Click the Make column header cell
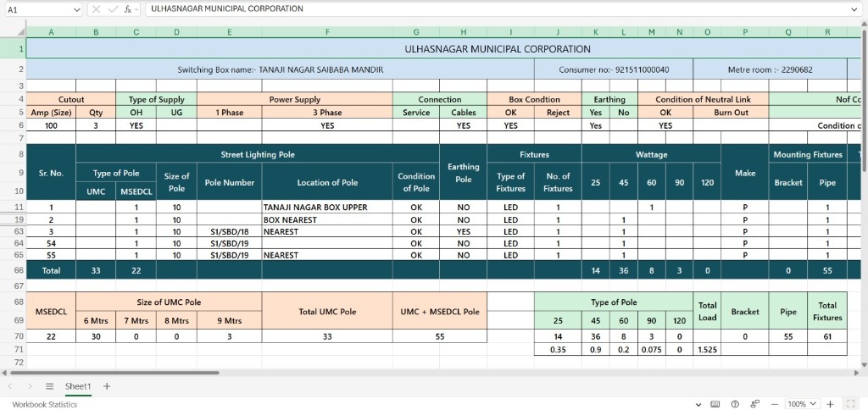The height and width of the screenshot is (410, 868). [744, 173]
